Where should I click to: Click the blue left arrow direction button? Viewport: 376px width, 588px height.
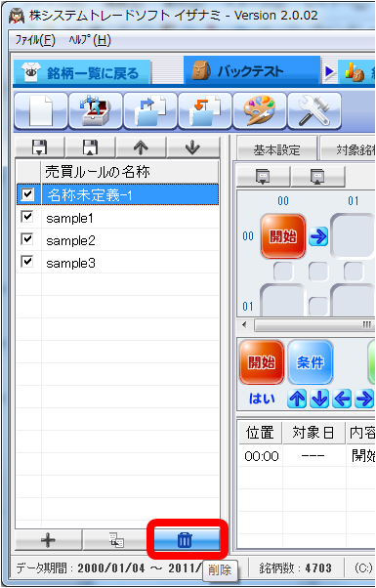342,399
